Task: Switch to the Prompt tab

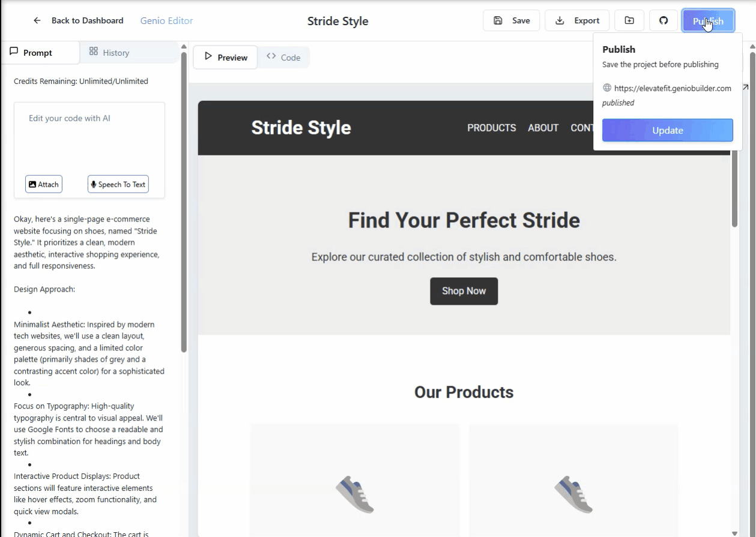Action: click(40, 53)
